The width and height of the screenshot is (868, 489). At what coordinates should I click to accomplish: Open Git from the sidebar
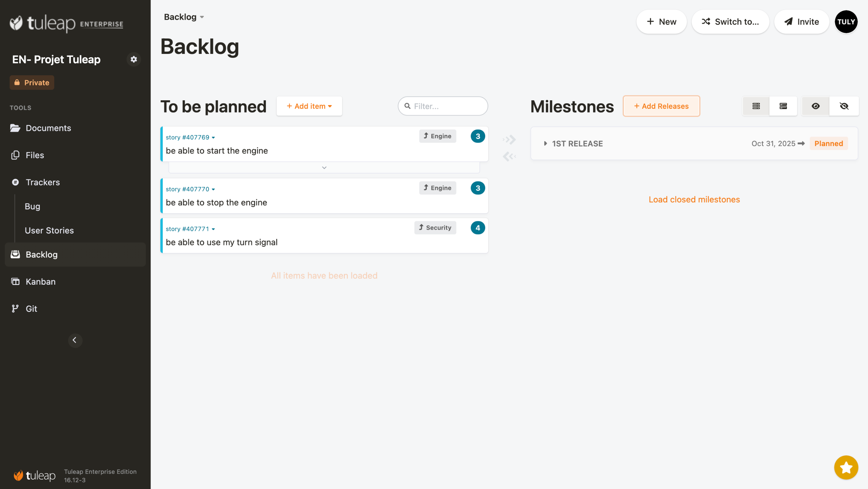31,309
